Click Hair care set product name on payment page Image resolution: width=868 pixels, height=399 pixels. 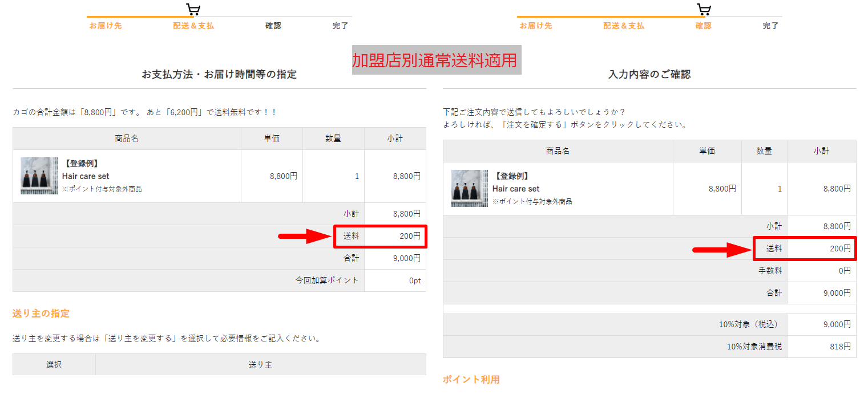(x=86, y=176)
